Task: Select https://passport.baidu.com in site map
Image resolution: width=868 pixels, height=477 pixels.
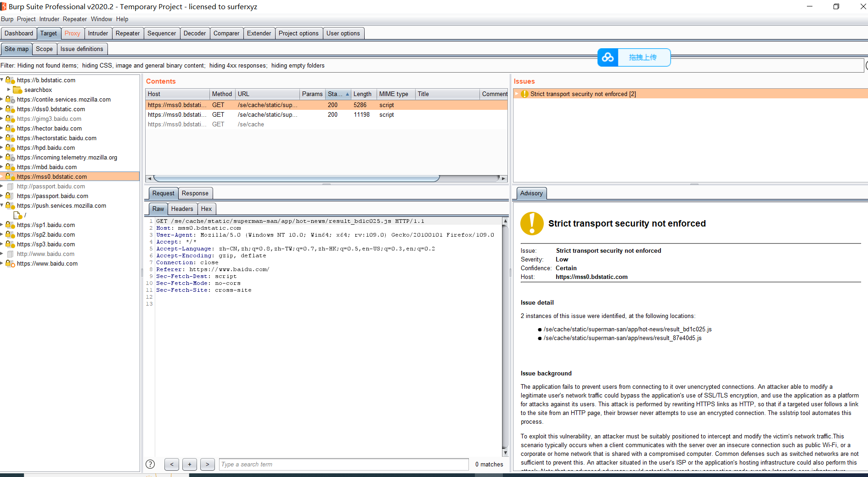Action: (52, 196)
